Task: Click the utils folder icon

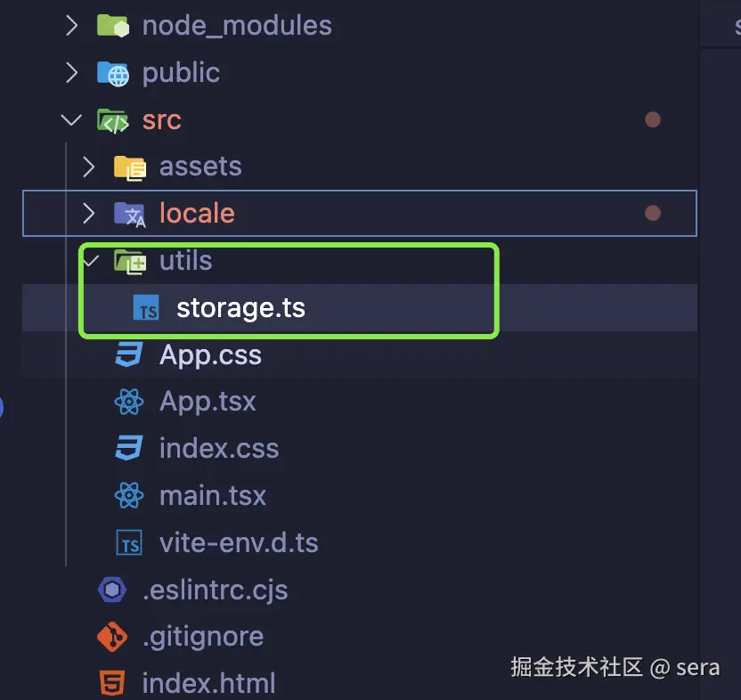Action: tap(130, 261)
